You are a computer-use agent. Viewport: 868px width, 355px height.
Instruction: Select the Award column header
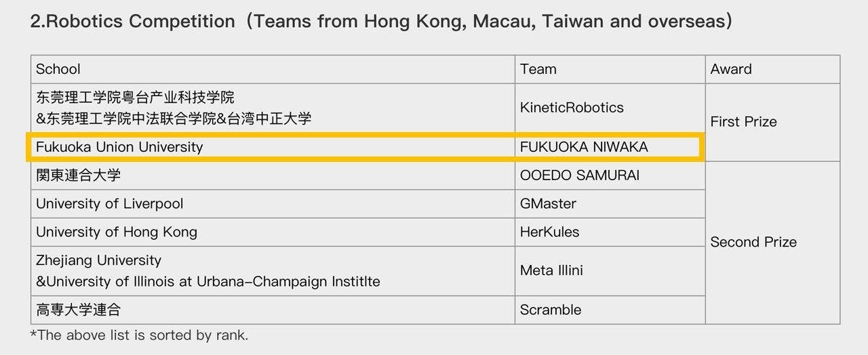click(x=730, y=69)
